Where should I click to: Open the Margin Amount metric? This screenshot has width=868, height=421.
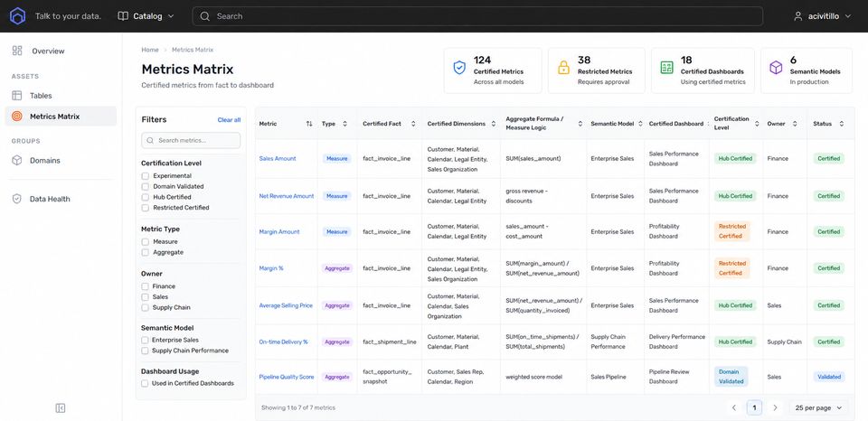(x=279, y=232)
